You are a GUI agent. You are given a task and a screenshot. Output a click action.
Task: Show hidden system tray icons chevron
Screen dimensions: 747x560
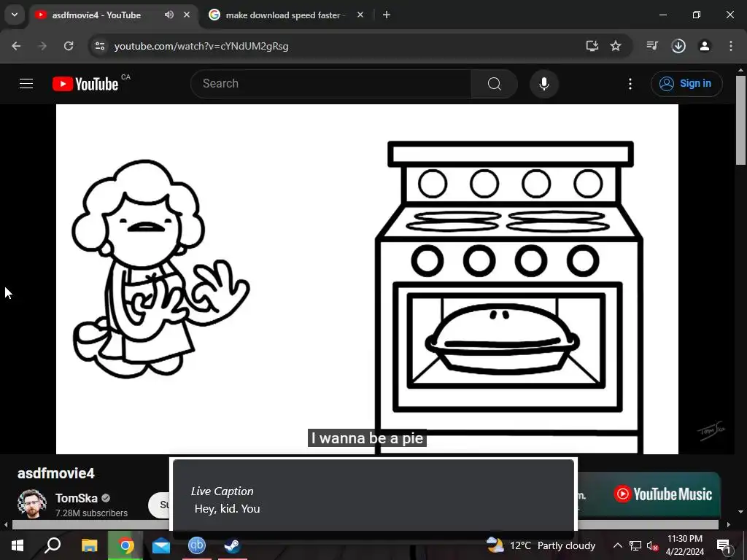[617, 545]
